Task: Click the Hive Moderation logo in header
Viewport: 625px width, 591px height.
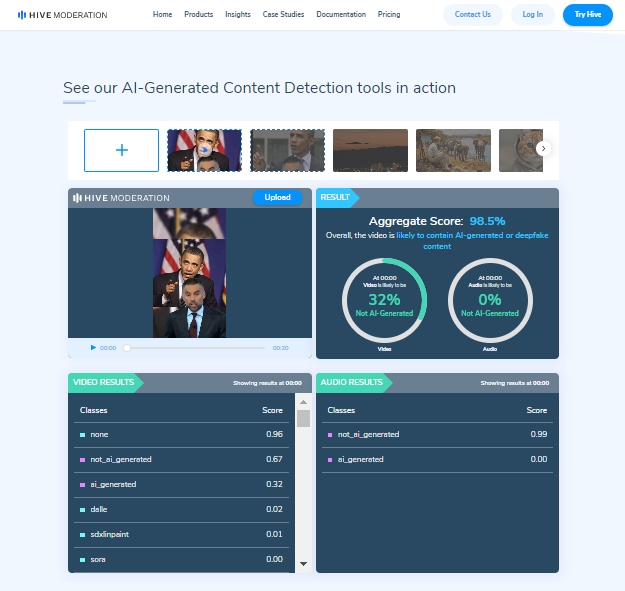Action: (x=63, y=15)
